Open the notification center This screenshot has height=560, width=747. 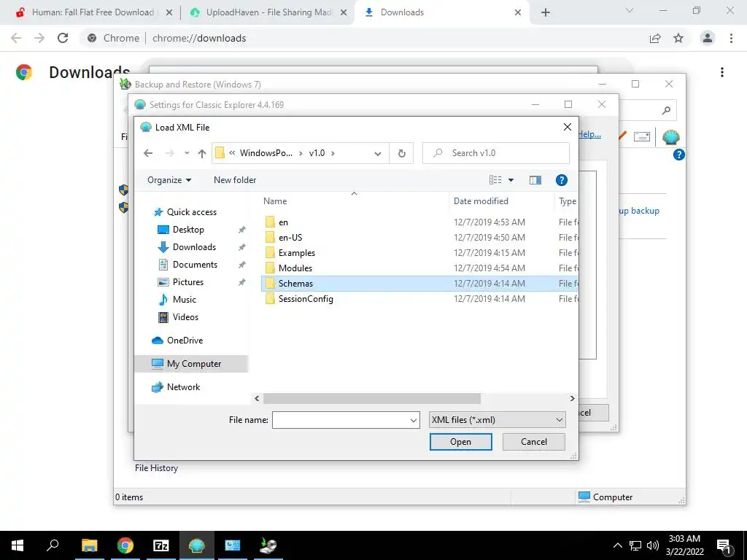(x=724, y=545)
